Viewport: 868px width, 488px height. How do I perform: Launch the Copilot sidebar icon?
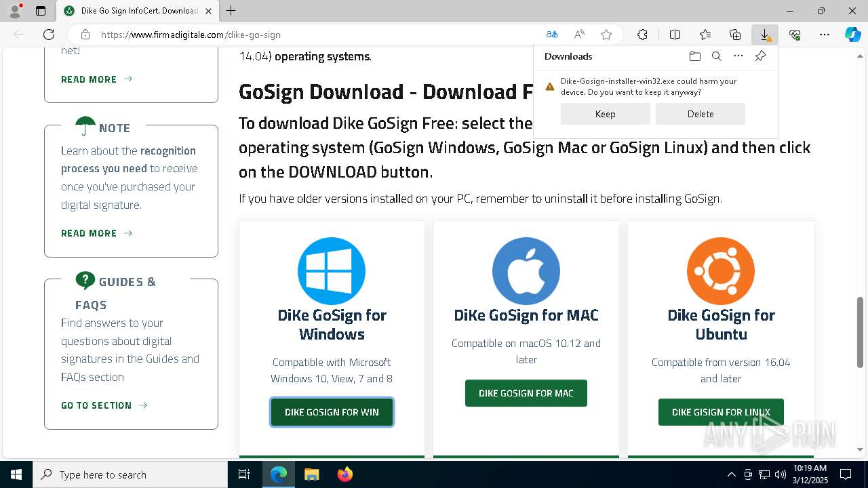852,35
